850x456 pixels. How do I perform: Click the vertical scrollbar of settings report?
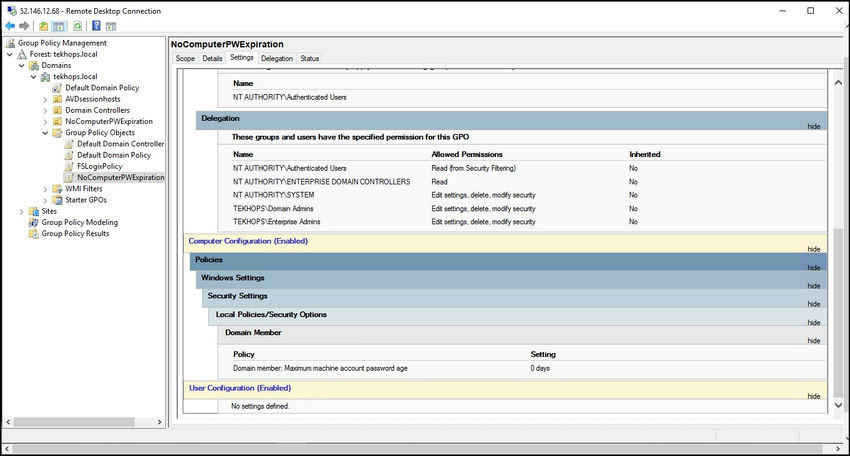[836, 300]
